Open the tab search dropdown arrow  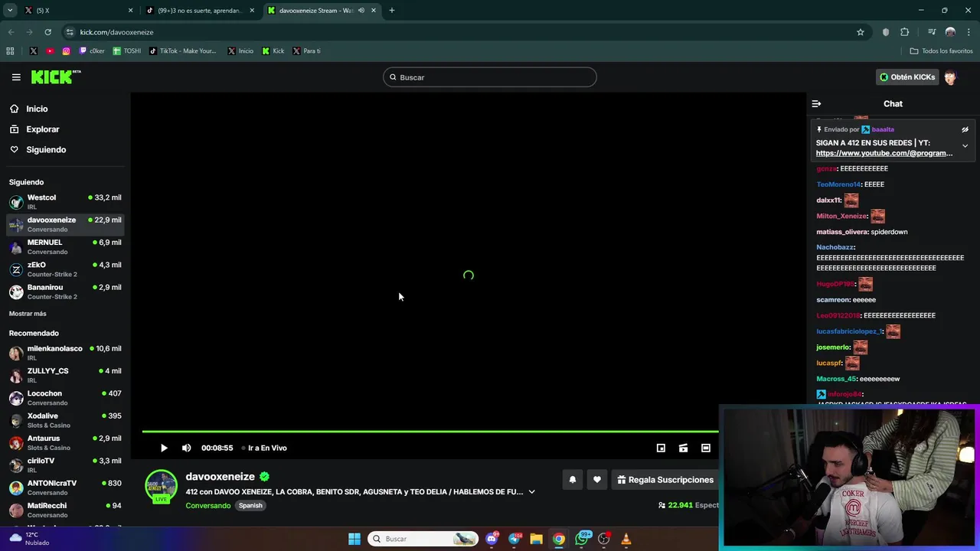click(x=10, y=11)
